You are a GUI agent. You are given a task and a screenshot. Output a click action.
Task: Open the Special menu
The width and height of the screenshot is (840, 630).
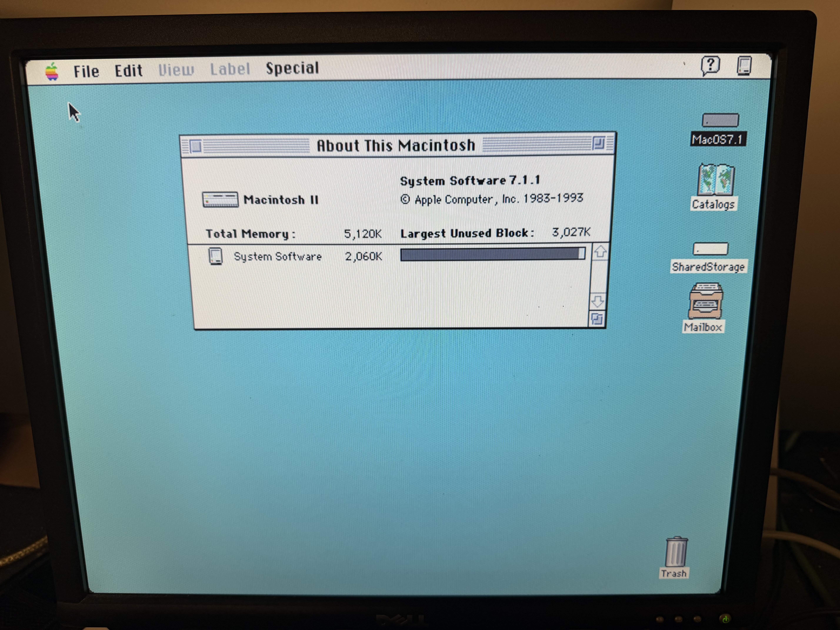tap(292, 68)
